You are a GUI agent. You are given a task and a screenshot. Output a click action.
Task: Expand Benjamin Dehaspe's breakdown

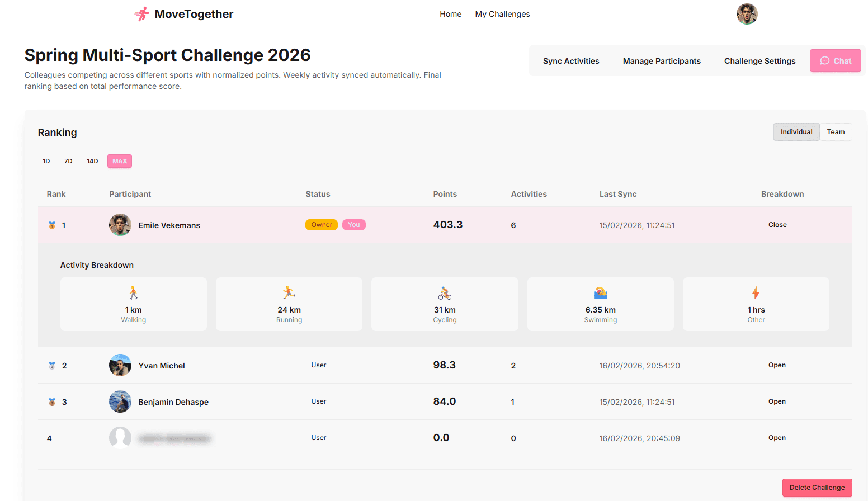(x=777, y=401)
